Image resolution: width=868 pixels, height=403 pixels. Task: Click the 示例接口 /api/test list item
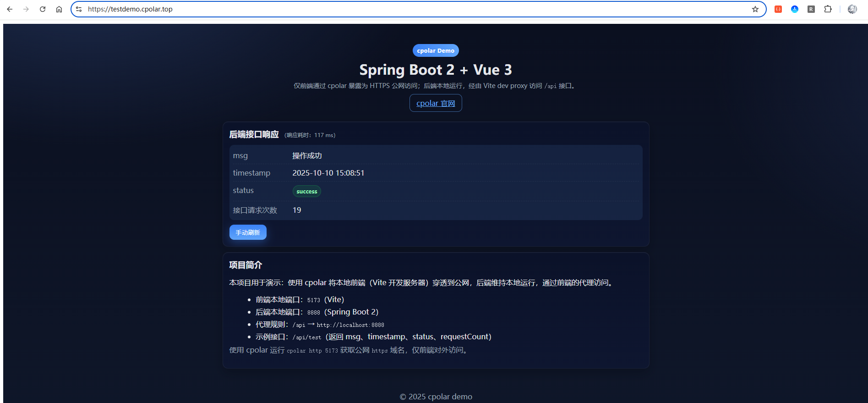tap(373, 337)
